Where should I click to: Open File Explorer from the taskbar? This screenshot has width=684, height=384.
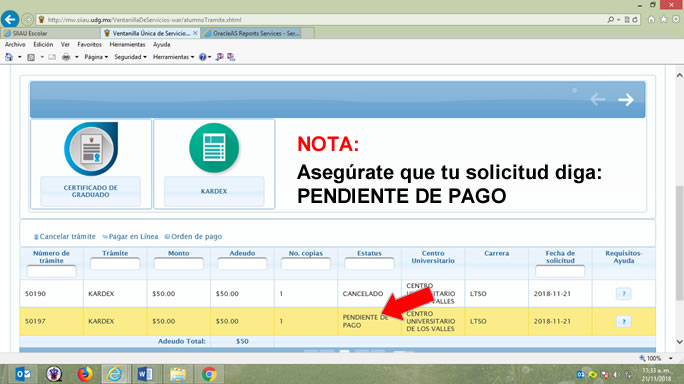point(178,374)
